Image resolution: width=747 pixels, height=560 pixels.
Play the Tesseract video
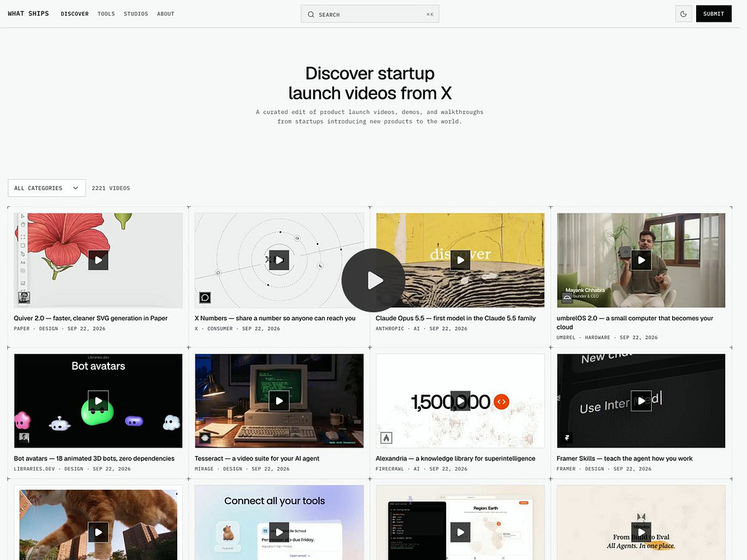pos(279,400)
